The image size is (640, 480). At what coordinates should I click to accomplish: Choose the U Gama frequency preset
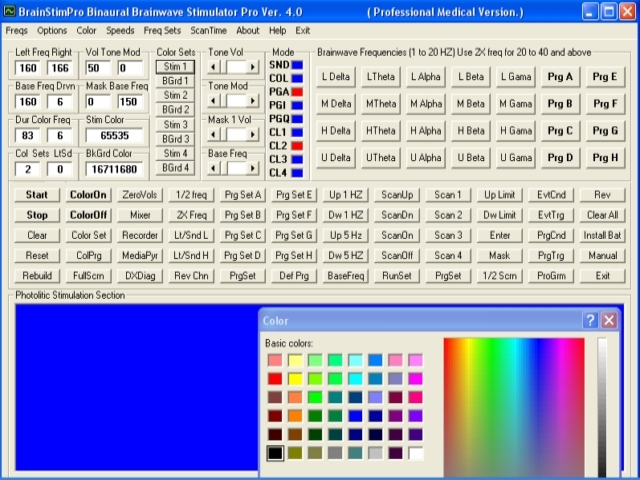point(516,158)
